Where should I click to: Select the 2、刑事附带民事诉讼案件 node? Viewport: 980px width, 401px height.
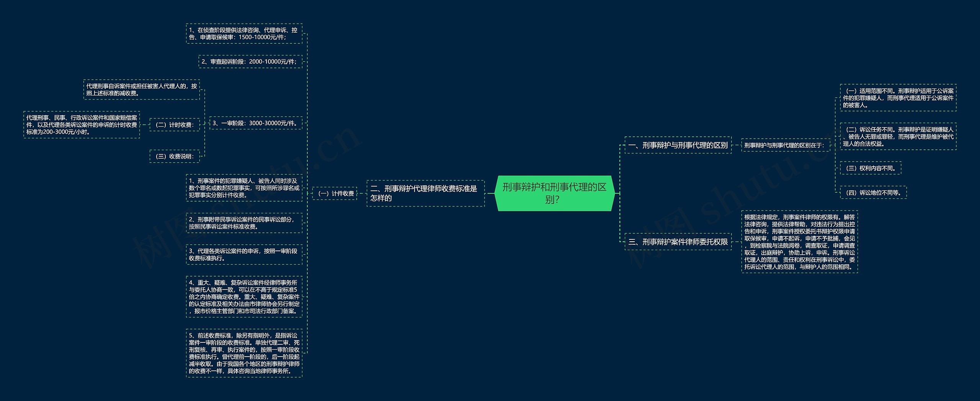pyautogui.click(x=244, y=223)
